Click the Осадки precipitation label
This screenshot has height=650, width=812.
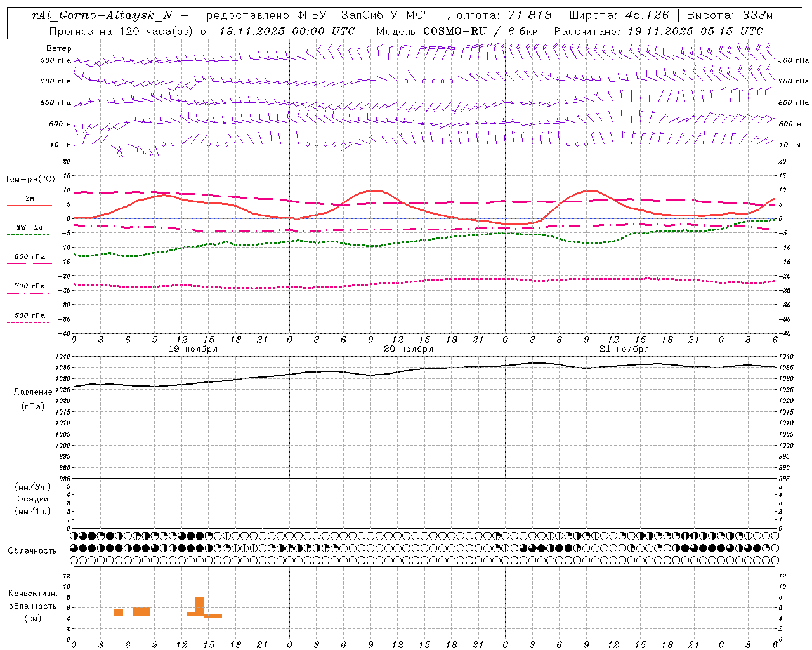(33, 499)
